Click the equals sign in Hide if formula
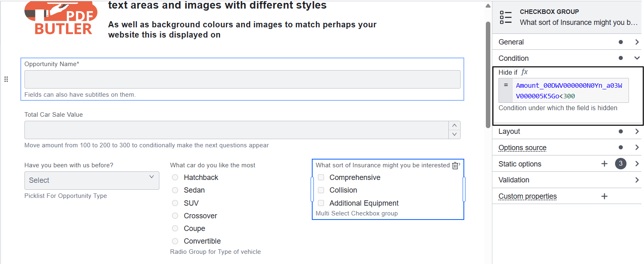Screen dimensions: 644x264 (505, 85)
